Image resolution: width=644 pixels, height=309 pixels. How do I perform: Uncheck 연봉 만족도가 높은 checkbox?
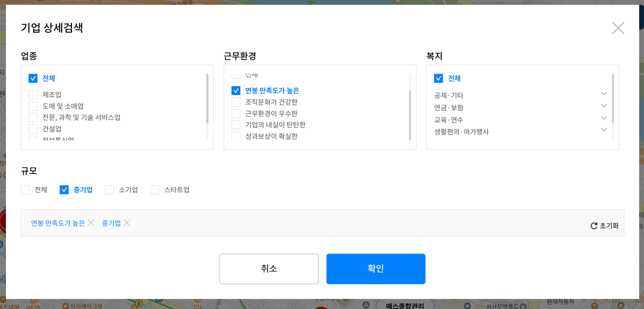(x=236, y=90)
